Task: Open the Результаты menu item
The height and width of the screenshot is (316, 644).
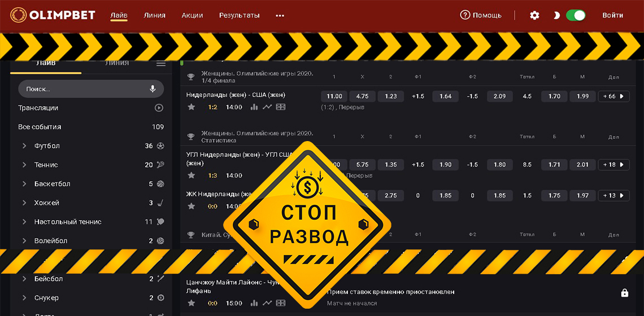Action: [239, 16]
